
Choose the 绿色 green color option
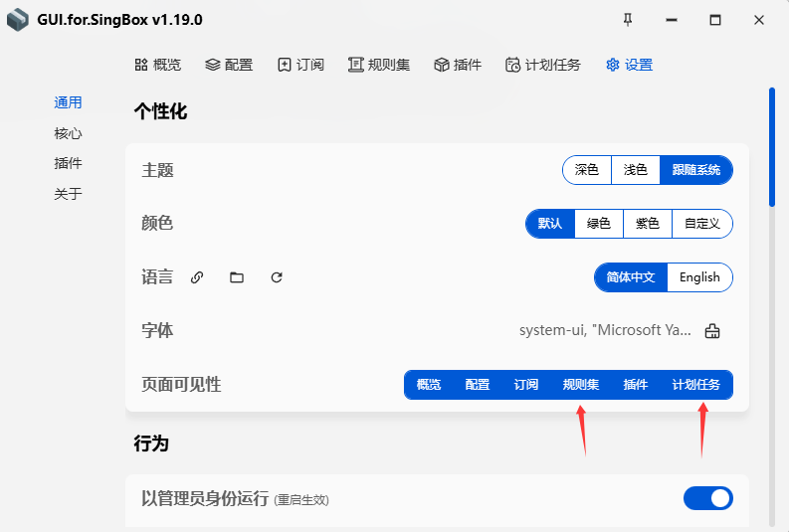tap(599, 224)
